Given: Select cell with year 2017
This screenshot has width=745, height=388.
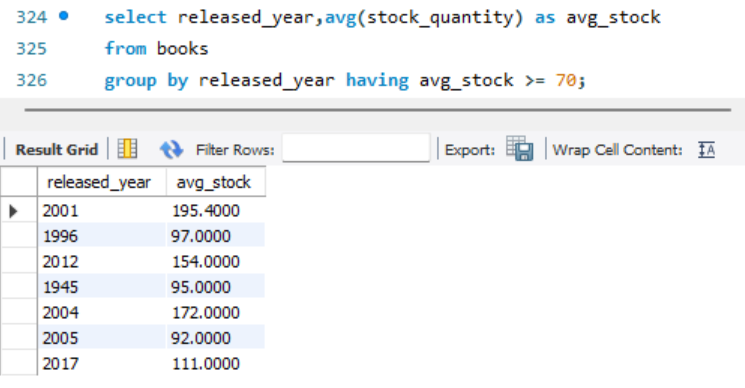Looking at the screenshot, I should point(102,364).
